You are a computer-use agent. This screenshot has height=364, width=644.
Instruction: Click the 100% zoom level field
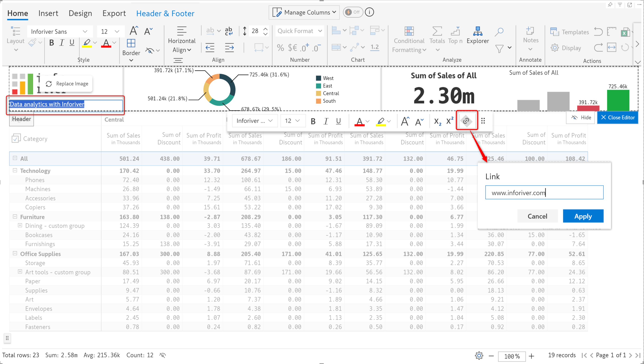pos(512,356)
